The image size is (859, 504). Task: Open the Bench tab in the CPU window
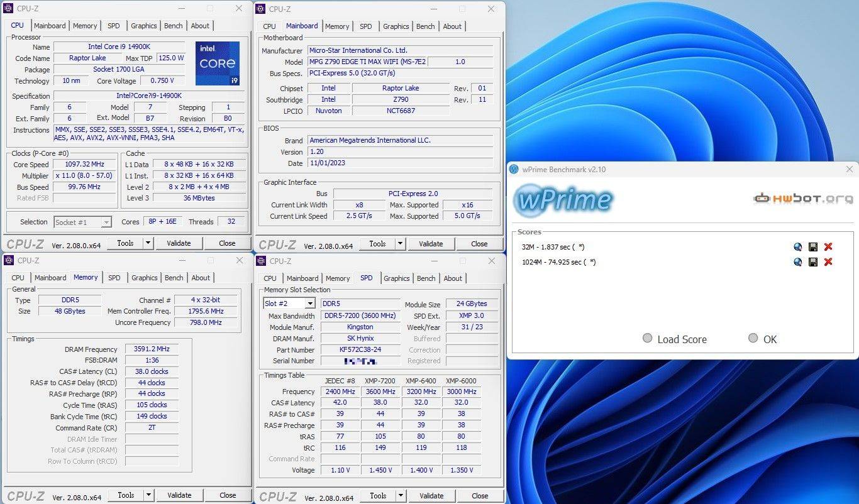click(174, 26)
